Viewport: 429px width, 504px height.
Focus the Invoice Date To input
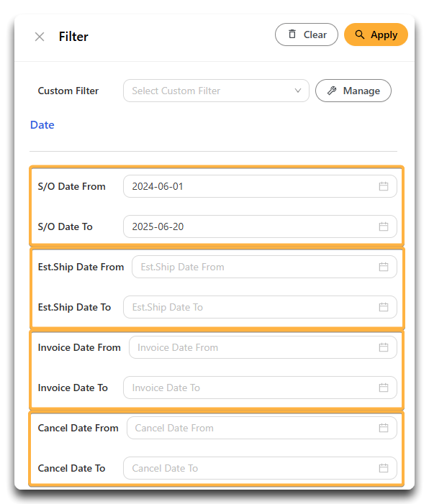(260, 388)
